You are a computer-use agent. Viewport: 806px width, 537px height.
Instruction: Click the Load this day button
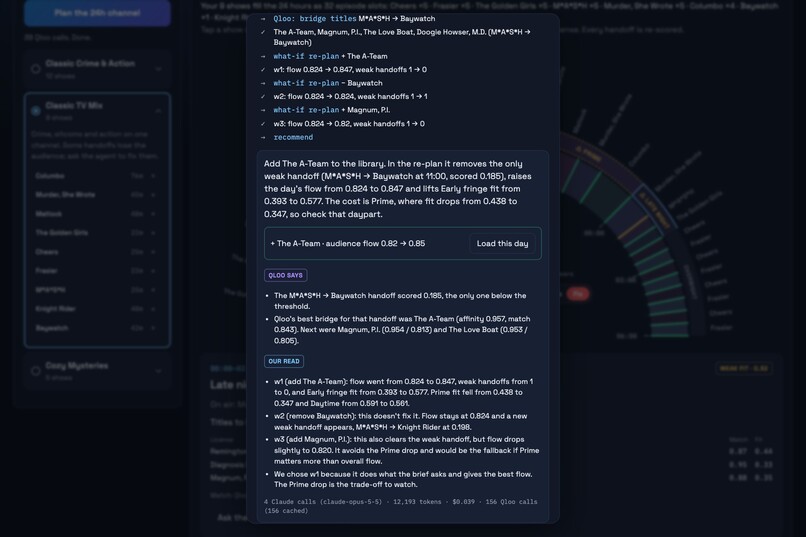502,244
